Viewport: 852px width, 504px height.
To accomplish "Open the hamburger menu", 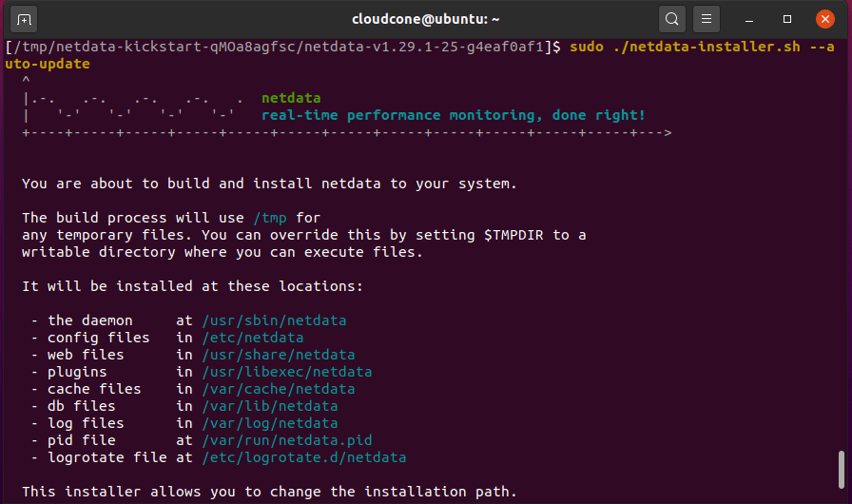I will pyautogui.click(x=707, y=20).
